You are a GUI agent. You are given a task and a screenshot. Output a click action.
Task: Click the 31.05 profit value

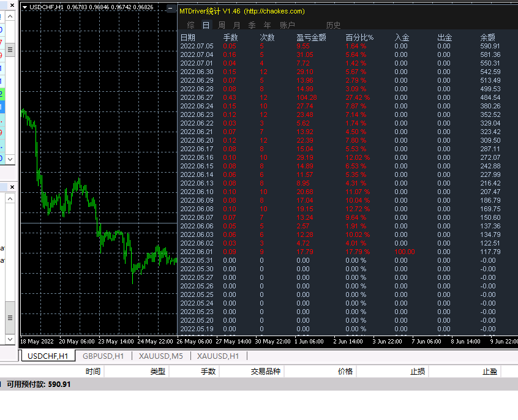click(305, 55)
